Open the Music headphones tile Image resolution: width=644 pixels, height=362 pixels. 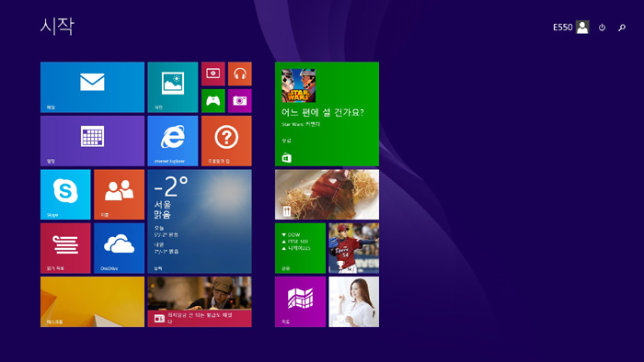(240, 74)
